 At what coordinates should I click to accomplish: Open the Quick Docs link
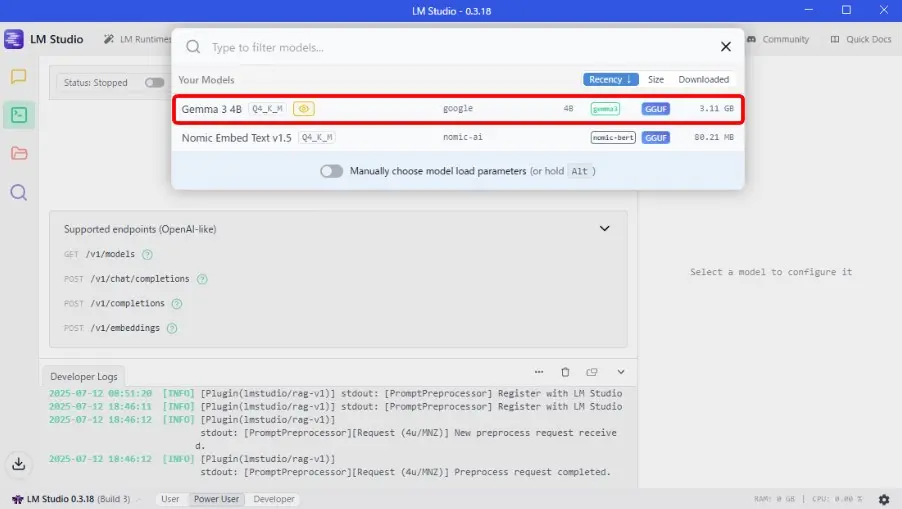pos(861,39)
